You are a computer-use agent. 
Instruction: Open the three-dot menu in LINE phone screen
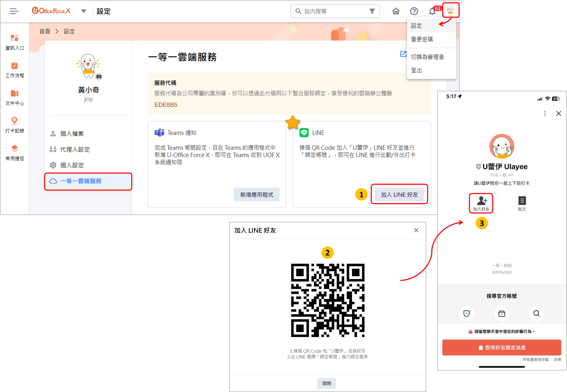545,114
